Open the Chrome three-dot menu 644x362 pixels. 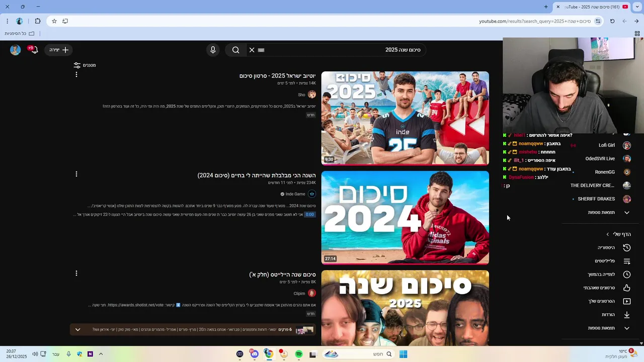[7, 21]
